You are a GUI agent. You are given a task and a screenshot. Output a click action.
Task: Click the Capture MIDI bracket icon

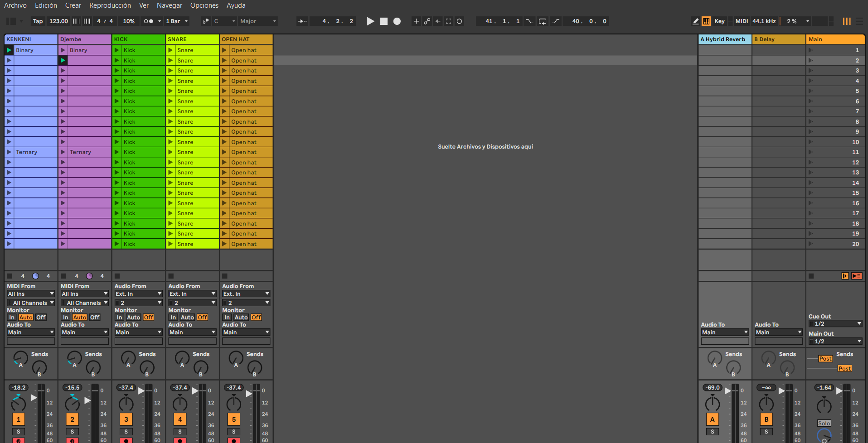click(x=449, y=21)
